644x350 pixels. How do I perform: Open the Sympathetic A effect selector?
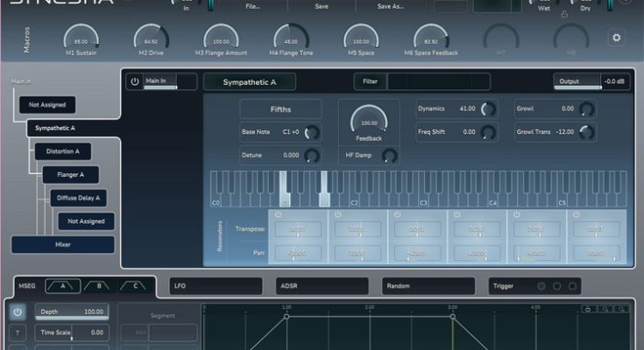[250, 81]
